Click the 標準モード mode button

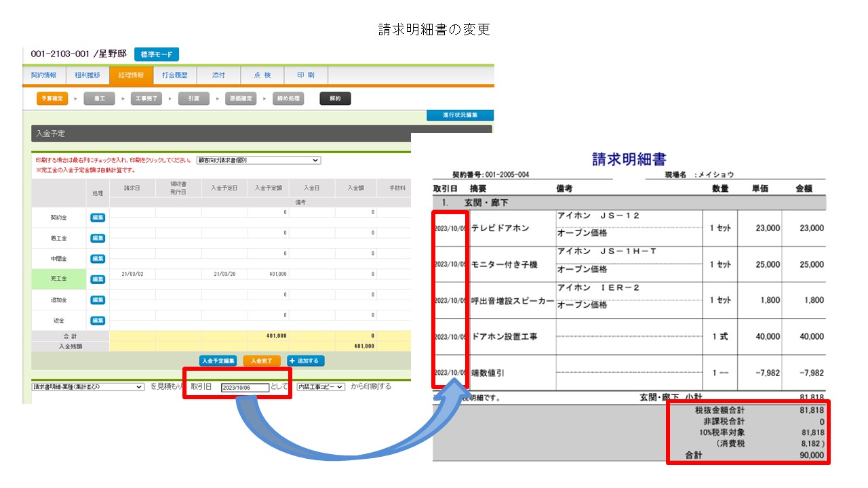pyautogui.click(x=156, y=55)
